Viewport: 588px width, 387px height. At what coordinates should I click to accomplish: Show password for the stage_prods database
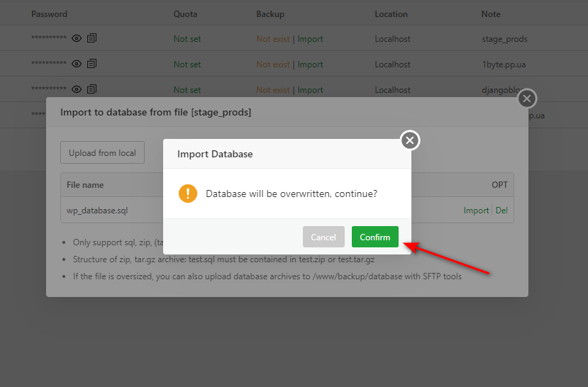pos(77,39)
